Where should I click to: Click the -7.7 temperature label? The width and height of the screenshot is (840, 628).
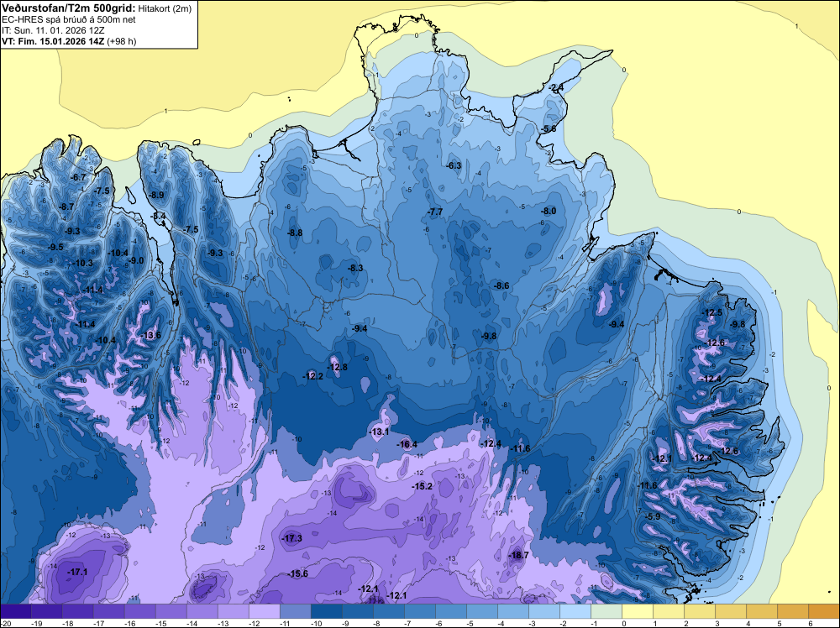435,212
